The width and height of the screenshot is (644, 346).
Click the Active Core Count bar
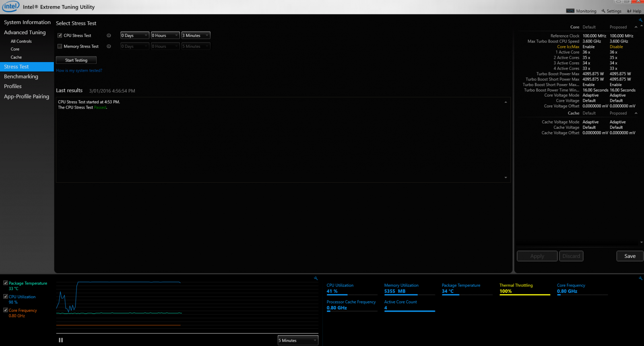(410, 311)
